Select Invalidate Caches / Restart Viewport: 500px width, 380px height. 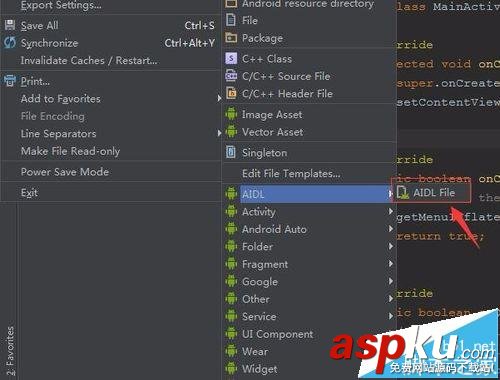(110, 60)
